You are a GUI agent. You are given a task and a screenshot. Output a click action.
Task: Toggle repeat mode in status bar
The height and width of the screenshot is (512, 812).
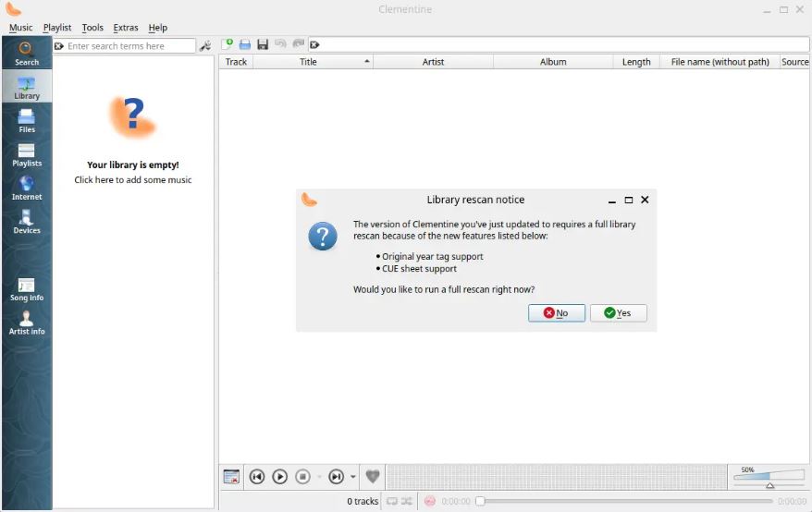[392, 501]
